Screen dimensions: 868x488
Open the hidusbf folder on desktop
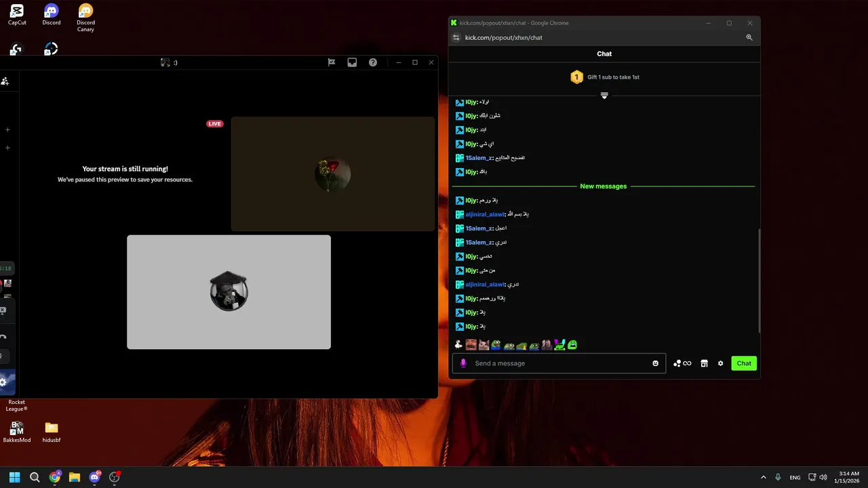click(x=52, y=432)
